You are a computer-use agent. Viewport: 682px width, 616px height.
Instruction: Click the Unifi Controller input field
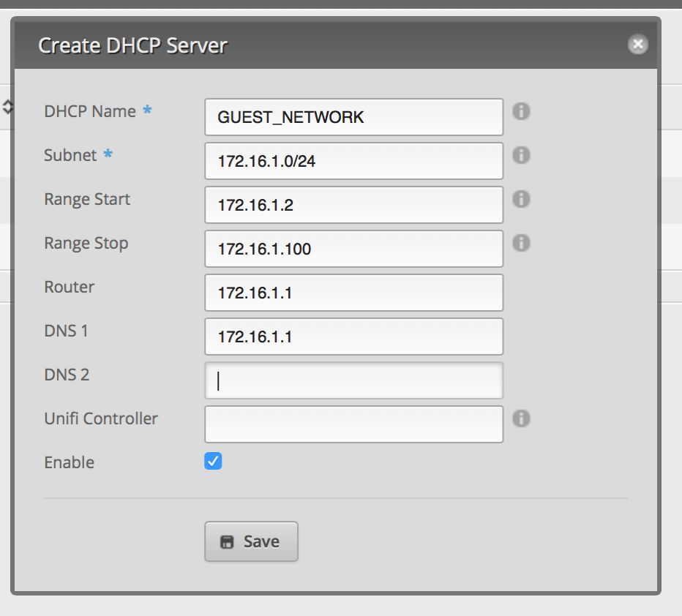pyautogui.click(x=354, y=424)
